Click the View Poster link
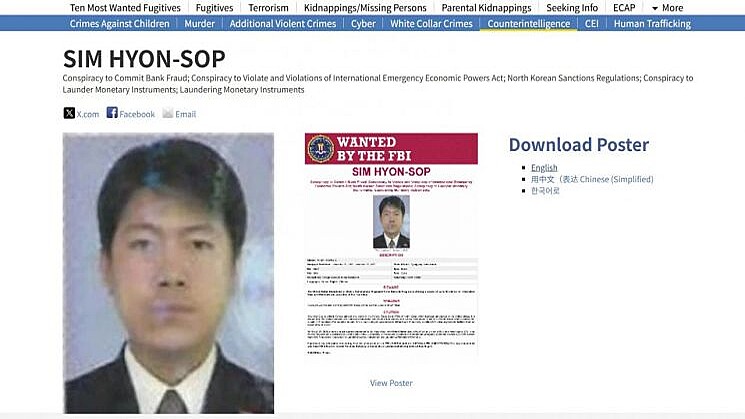The image size is (745, 419). tap(391, 383)
